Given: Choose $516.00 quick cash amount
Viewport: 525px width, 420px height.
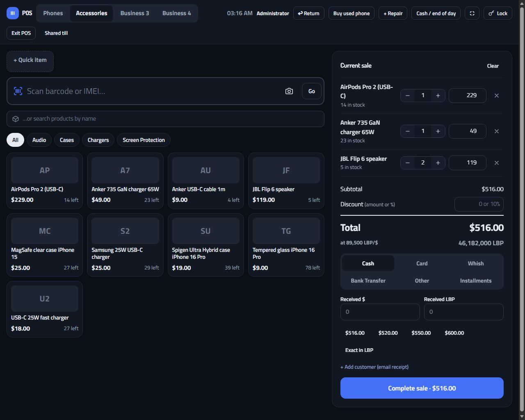Looking at the screenshot, I should (x=355, y=333).
